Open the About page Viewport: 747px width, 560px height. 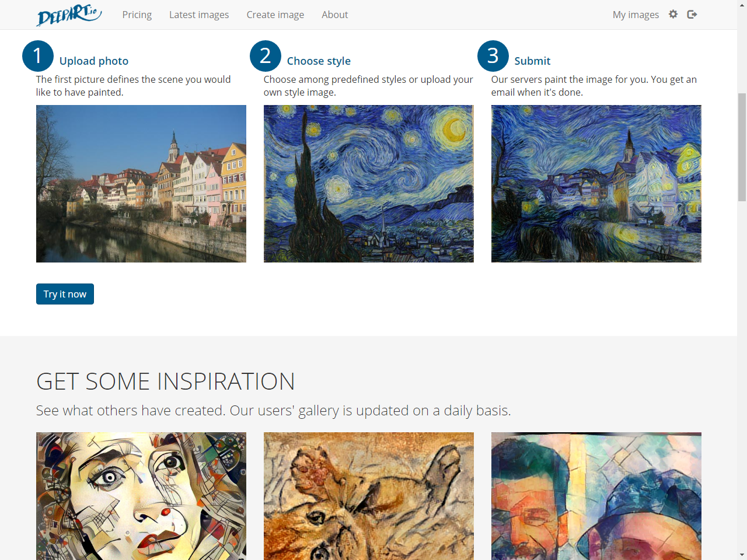335,15
